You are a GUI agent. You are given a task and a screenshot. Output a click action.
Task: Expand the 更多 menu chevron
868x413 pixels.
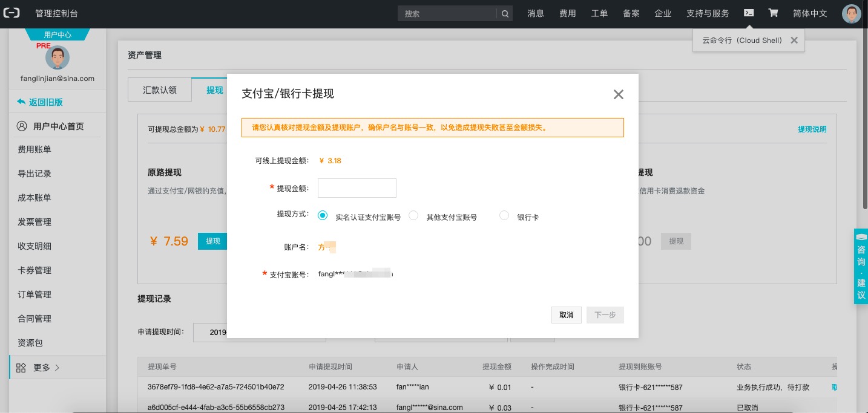58,368
